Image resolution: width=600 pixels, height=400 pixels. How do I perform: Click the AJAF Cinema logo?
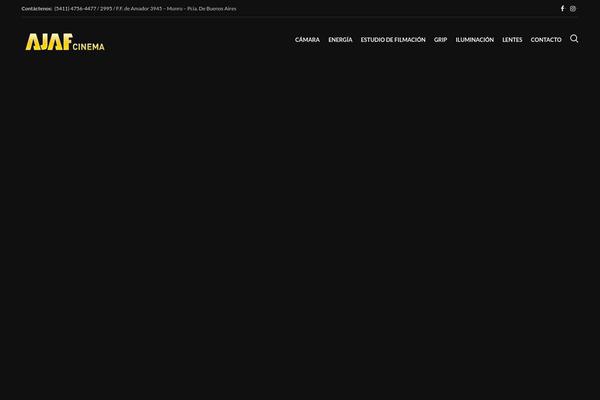65,42
